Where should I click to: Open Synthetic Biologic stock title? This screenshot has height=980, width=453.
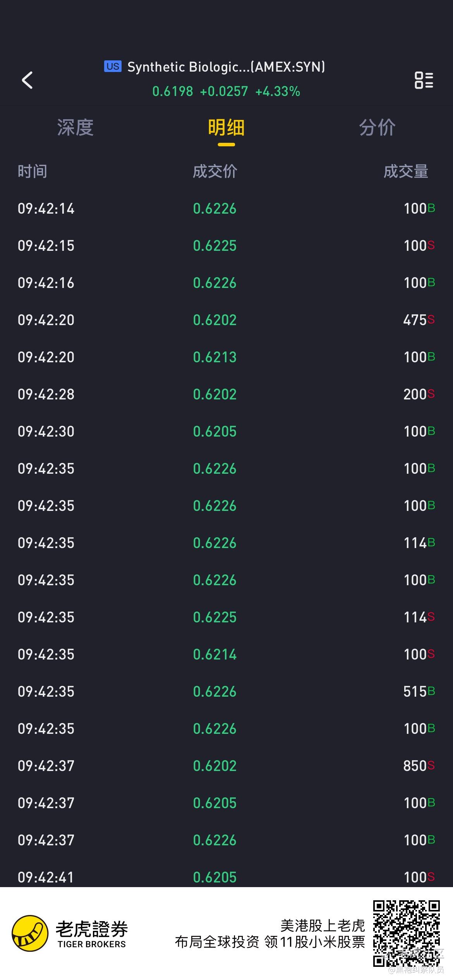point(226,67)
